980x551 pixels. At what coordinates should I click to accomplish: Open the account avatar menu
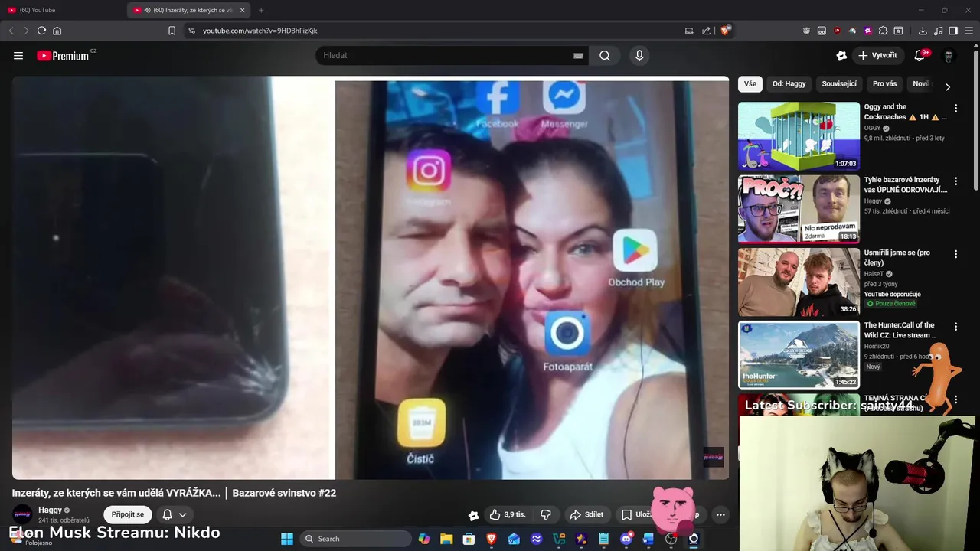(x=949, y=56)
